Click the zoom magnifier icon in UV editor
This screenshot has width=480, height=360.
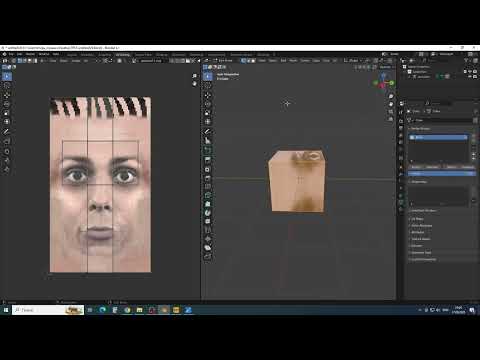coord(195,76)
